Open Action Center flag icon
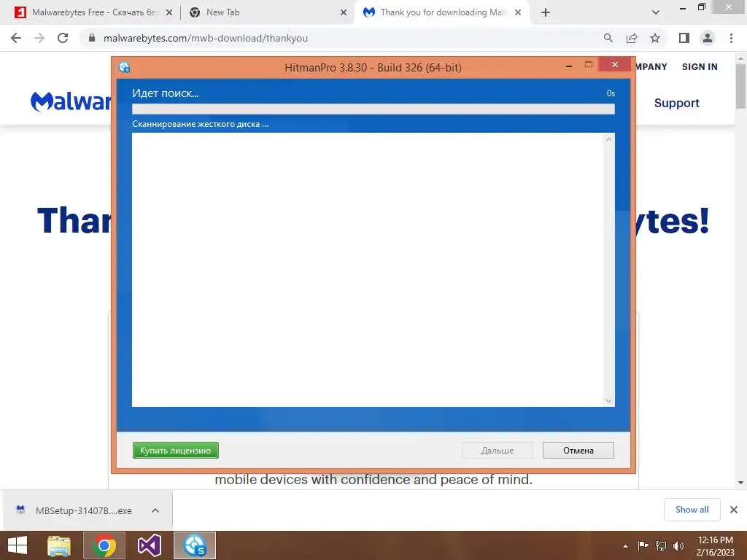This screenshot has height=560, width=747. [643, 545]
